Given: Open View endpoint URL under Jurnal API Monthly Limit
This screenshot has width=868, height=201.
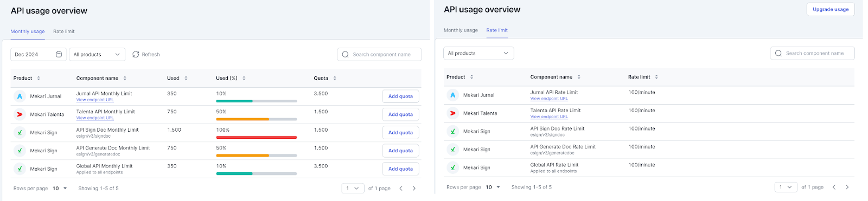Looking at the screenshot, I should (95, 100).
